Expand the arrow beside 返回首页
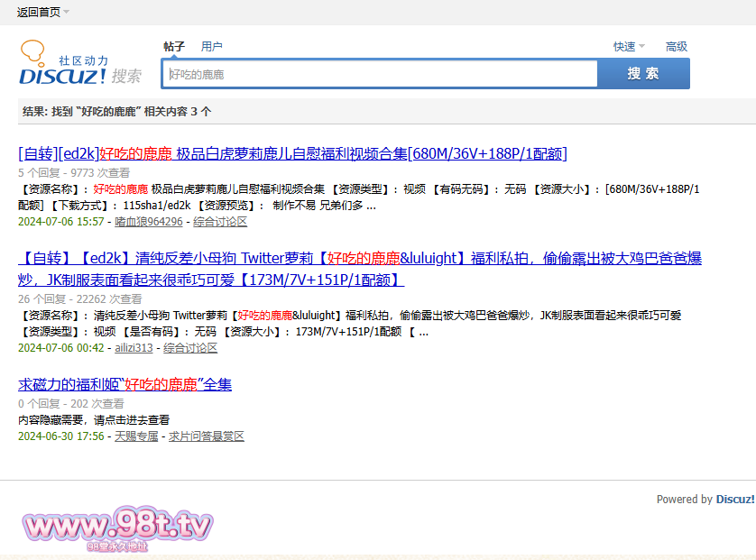 (67, 13)
